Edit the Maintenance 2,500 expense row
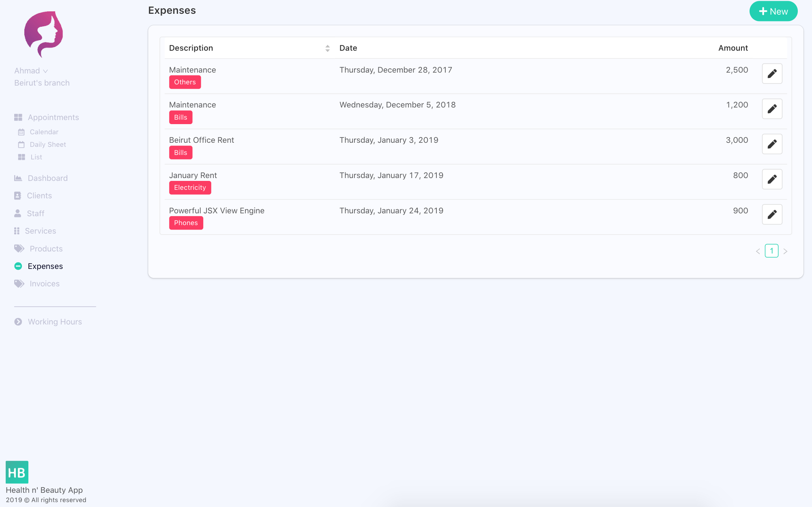The height and width of the screenshot is (507, 812). tap(772, 73)
